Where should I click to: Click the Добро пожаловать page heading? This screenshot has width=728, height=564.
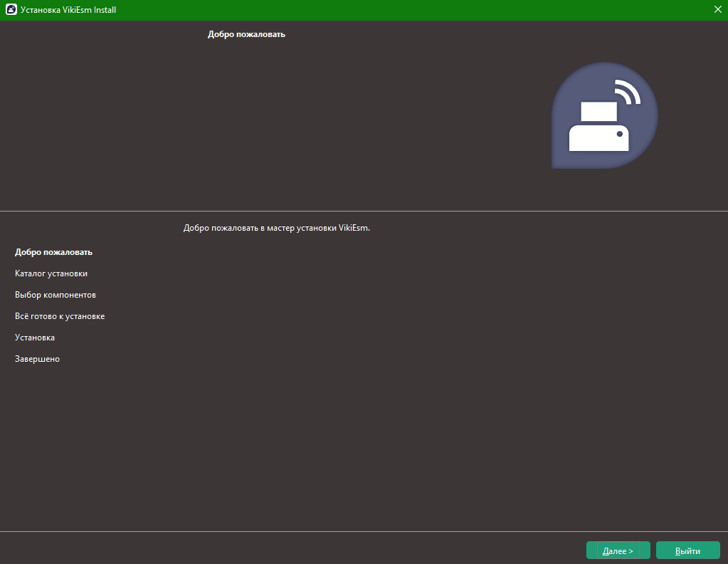point(246,34)
